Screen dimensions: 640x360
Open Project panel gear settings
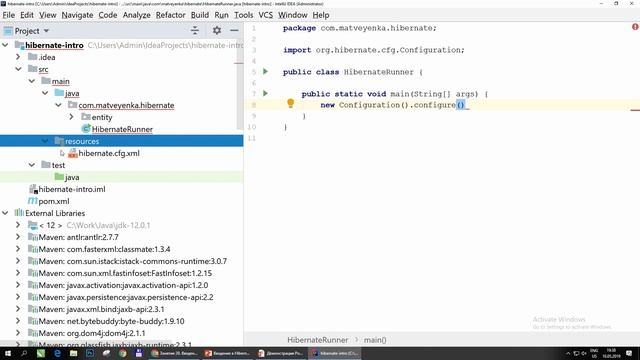click(x=217, y=31)
